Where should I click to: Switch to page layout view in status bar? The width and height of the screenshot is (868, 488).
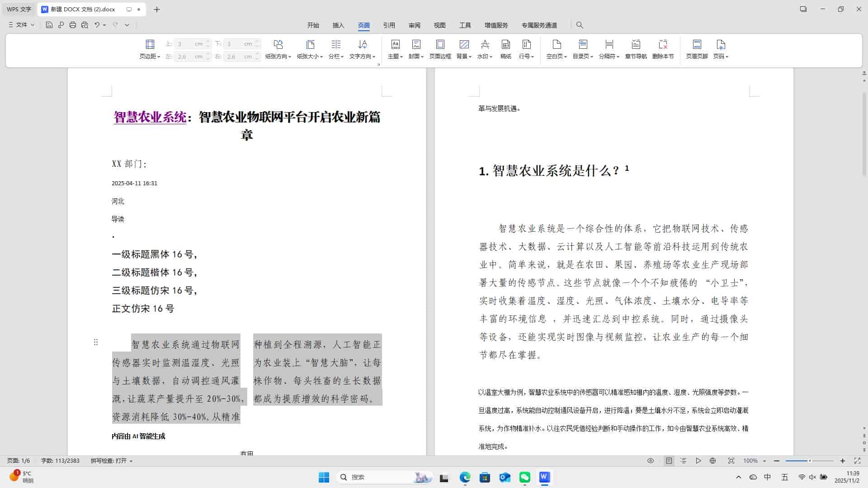tap(669, 461)
